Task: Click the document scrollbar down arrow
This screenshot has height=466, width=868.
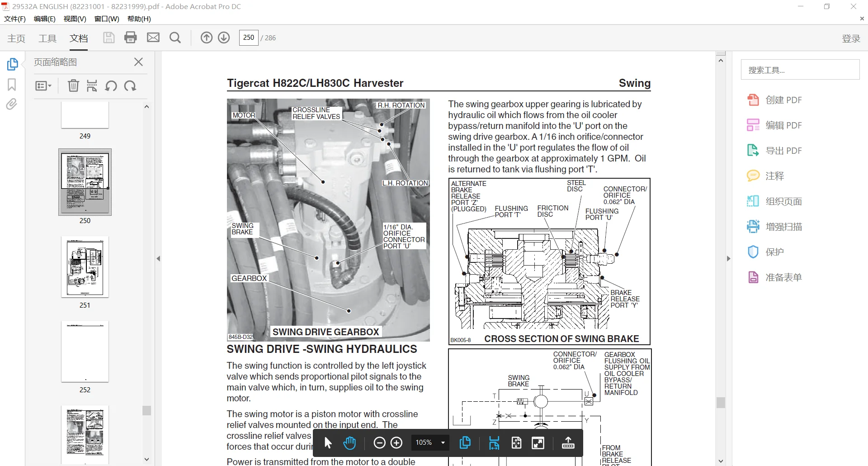Action: (721, 461)
